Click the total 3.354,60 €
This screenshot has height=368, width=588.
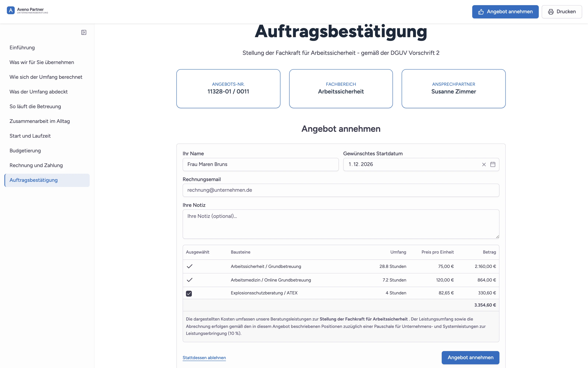tap(485, 305)
